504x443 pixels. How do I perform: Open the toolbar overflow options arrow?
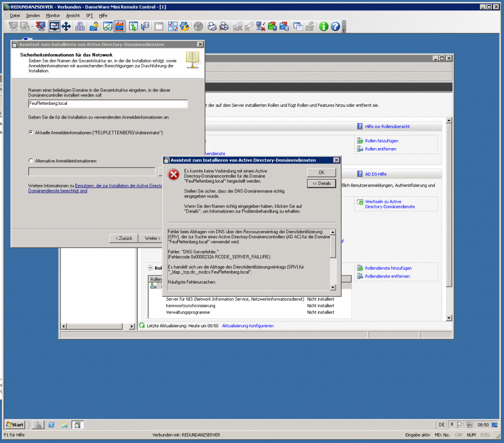tap(344, 30)
